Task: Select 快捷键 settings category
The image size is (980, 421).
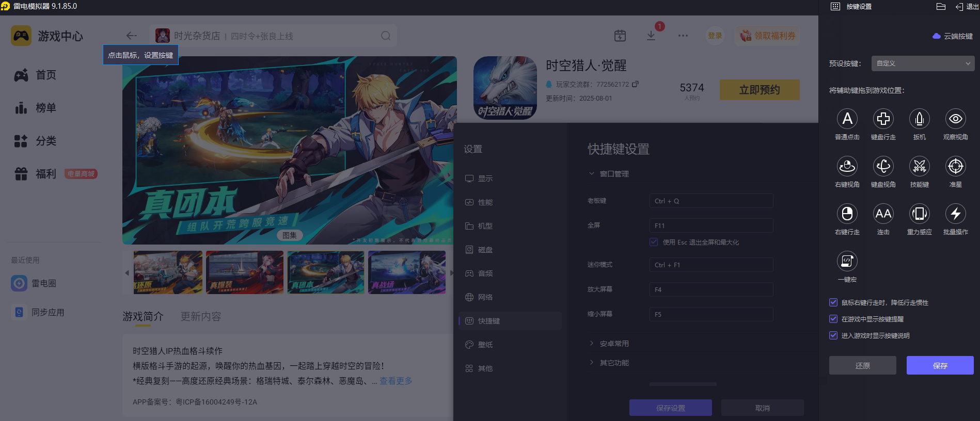Action: (510, 321)
